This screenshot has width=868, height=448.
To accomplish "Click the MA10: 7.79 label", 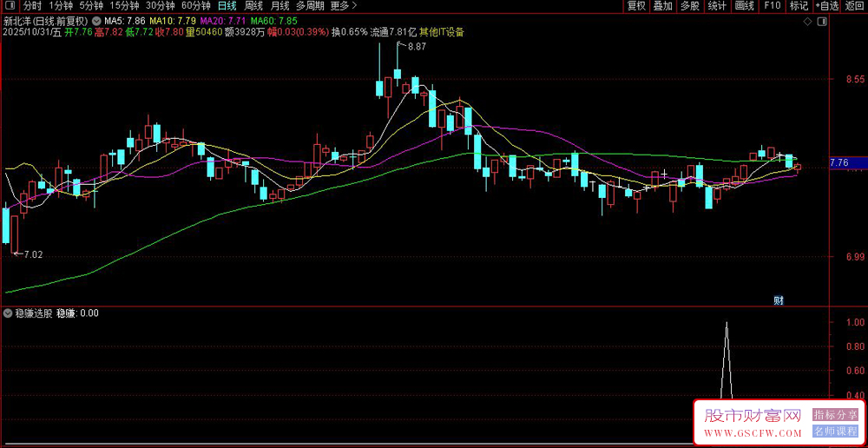I will pos(172,21).
